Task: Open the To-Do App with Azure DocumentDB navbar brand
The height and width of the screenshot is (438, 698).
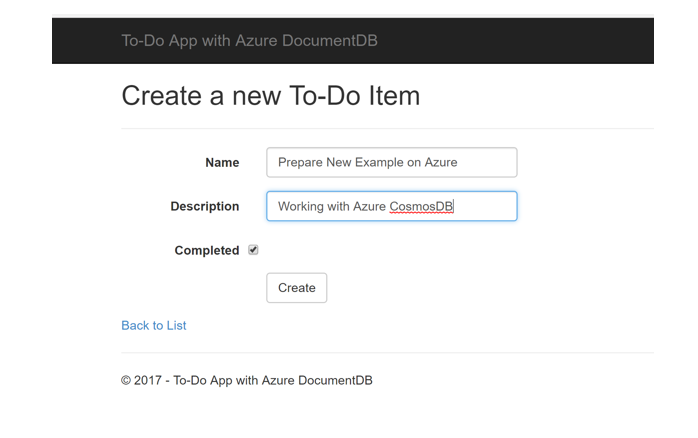Action: [249, 41]
